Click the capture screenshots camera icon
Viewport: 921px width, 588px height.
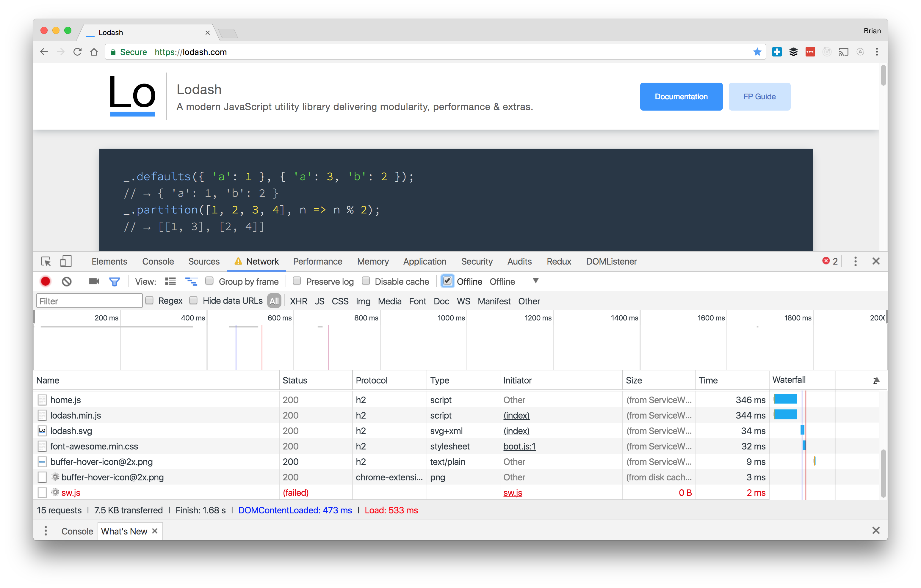[x=94, y=282]
